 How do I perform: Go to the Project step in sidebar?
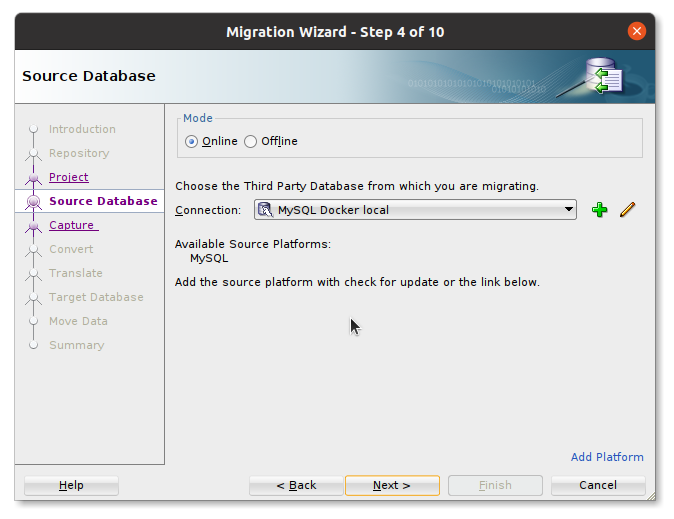click(x=68, y=177)
